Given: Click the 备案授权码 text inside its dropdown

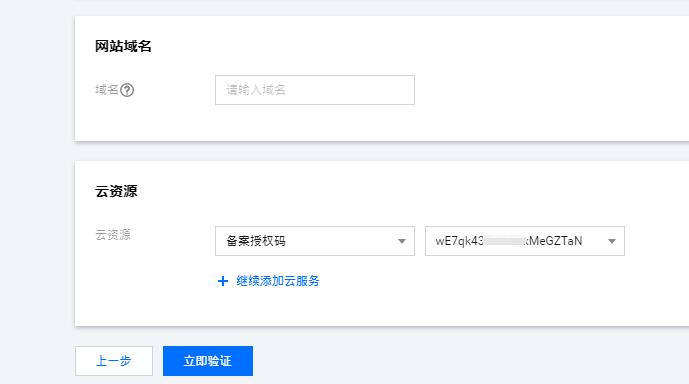Looking at the screenshot, I should (256, 241).
